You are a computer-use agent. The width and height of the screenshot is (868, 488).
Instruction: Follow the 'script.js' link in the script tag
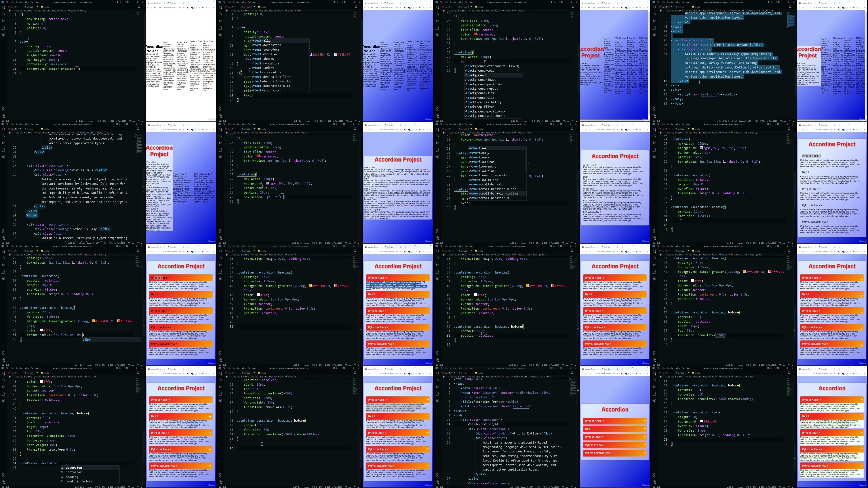click(x=709, y=95)
